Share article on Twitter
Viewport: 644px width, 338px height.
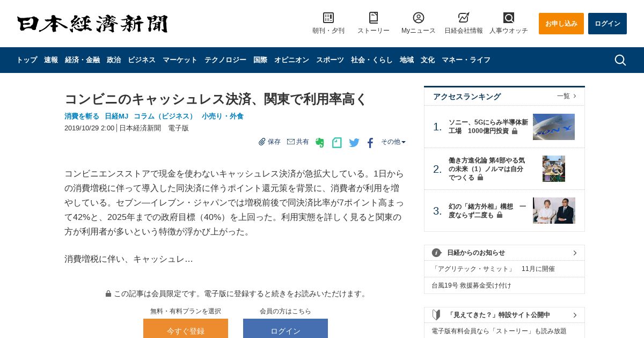354,143
